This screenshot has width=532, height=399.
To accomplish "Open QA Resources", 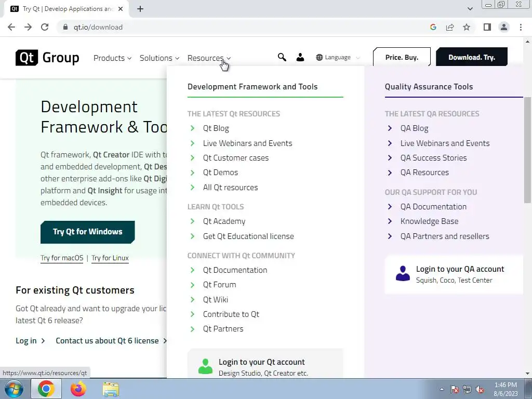I will 424,172.
